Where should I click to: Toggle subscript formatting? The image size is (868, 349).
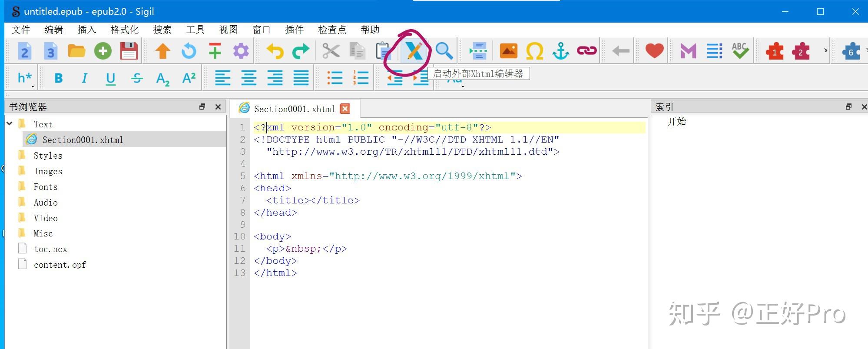point(163,79)
